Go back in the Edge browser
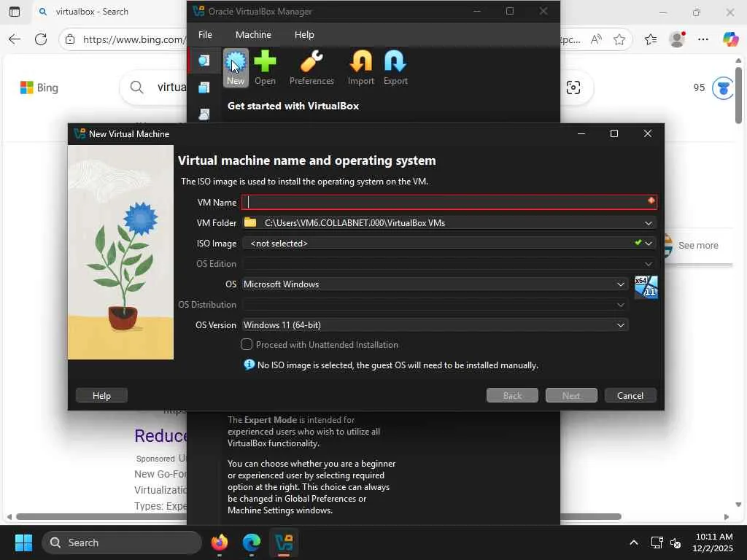 (15, 39)
